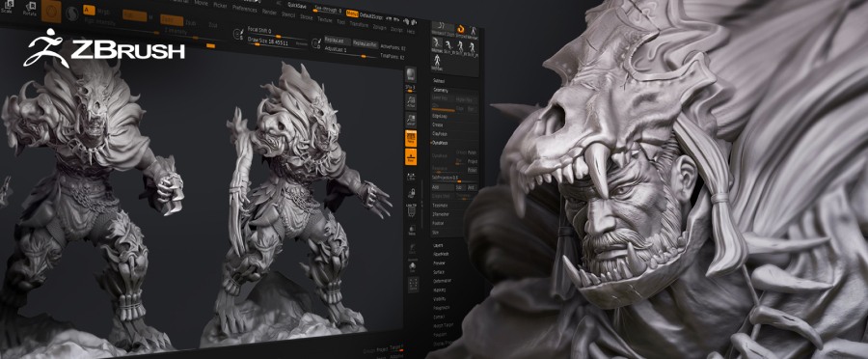
Task: Expand the DynaMesh section
Action: 441,142
